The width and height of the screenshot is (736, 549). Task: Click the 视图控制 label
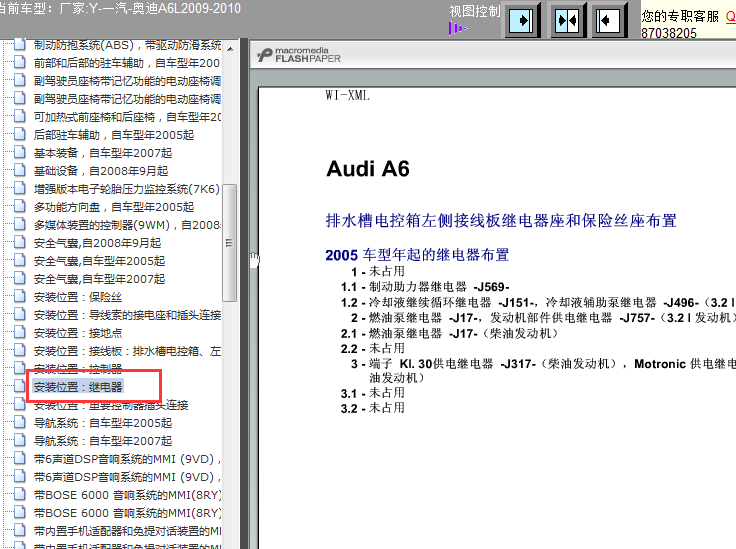(x=475, y=11)
